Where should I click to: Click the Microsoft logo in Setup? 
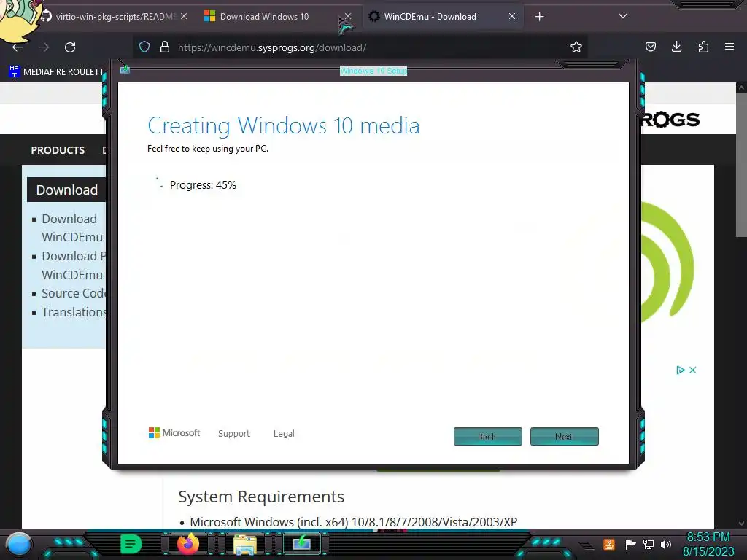click(174, 433)
